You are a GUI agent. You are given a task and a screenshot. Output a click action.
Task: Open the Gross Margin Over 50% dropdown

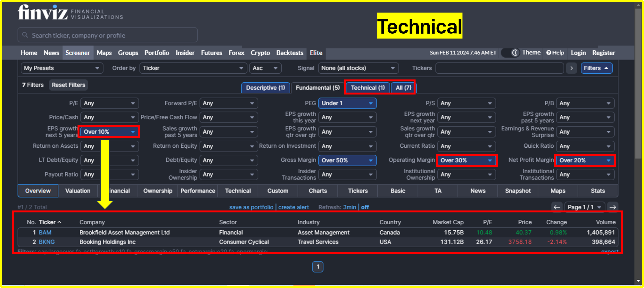click(347, 160)
